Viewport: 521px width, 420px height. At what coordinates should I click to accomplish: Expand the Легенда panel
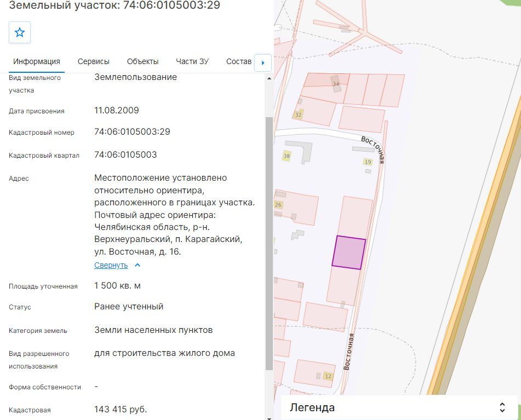point(502,407)
